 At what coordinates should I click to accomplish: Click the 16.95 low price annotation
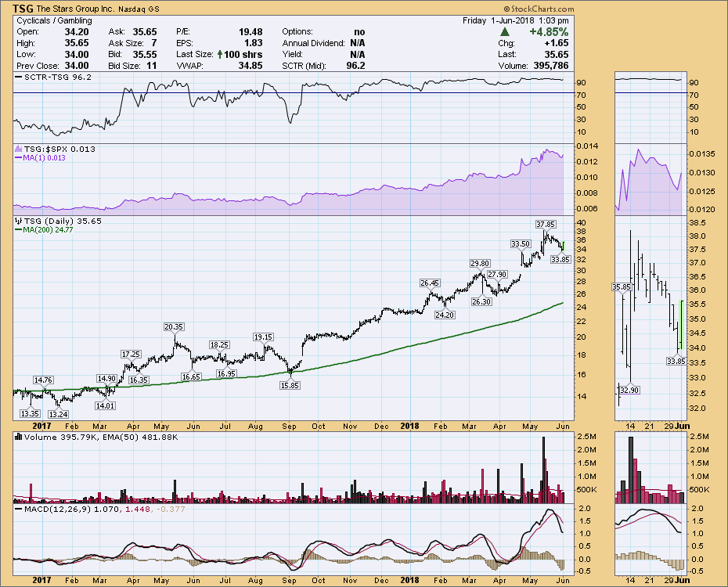pyautogui.click(x=226, y=373)
